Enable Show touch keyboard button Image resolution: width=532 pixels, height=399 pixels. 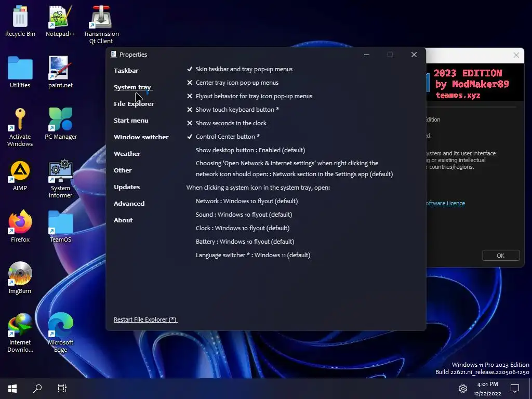coord(233,110)
